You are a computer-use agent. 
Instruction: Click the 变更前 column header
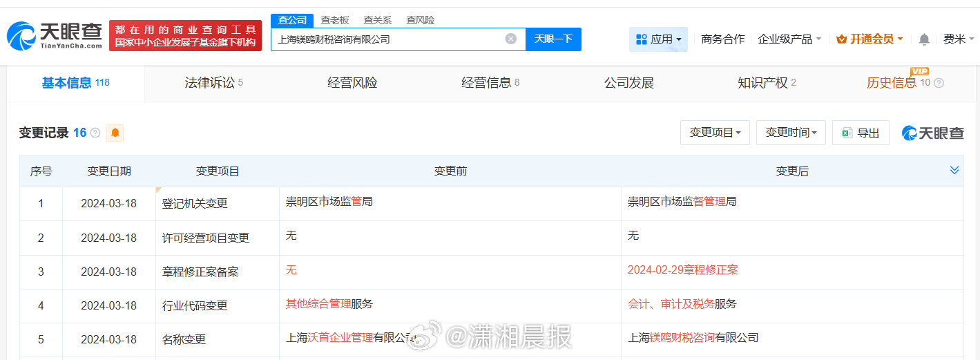(x=450, y=171)
